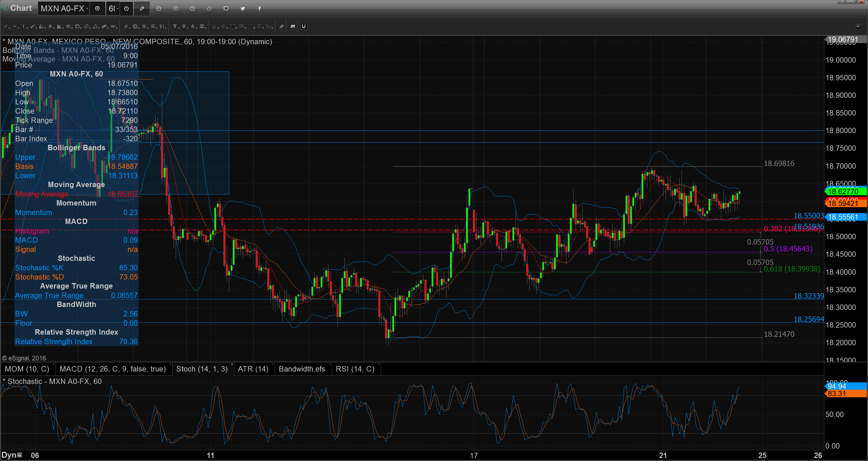Viewport: 868px width, 461px height.
Task: Click the toolbar options icon at far right
Action: [858, 26]
